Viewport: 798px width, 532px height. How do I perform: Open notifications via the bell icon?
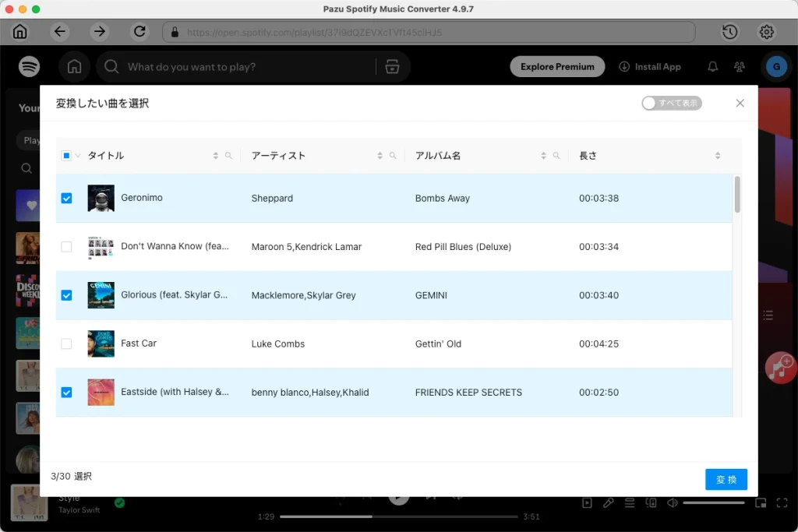pos(712,66)
